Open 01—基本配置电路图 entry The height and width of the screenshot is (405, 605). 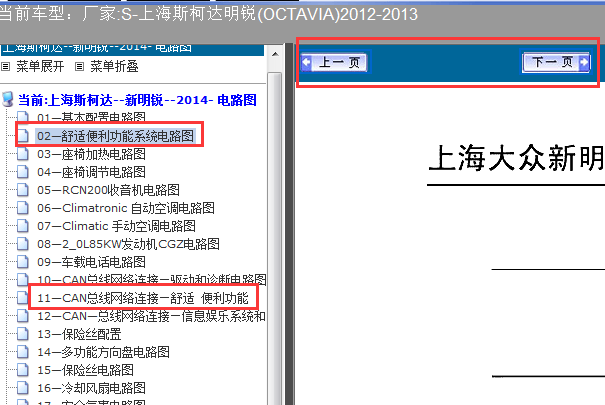coord(91,117)
